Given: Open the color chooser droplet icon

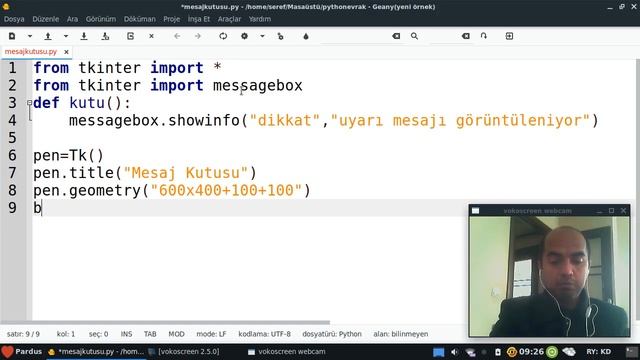Looking at the screenshot, I should click(x=306, y=36).
